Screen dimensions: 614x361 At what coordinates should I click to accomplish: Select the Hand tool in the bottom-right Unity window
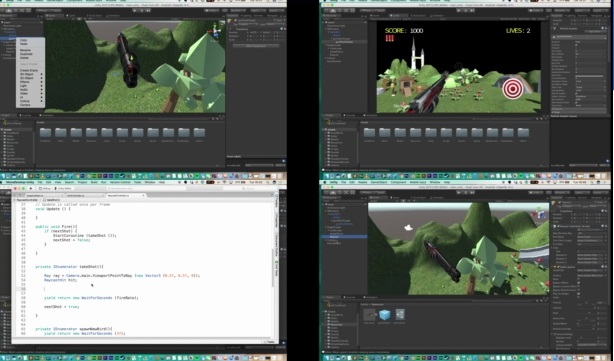(x=326, y=192)
